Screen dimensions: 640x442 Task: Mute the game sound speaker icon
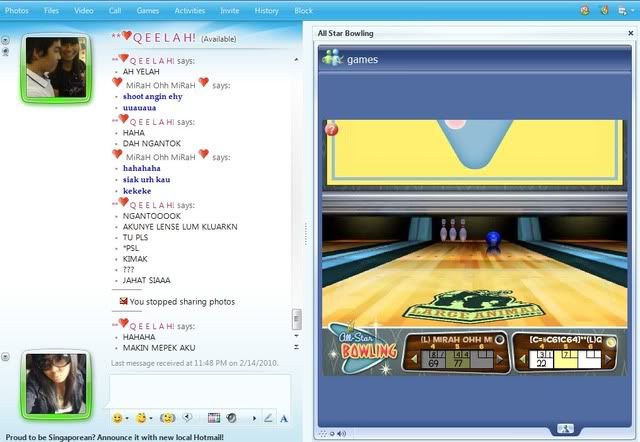[x=342, y=433]
